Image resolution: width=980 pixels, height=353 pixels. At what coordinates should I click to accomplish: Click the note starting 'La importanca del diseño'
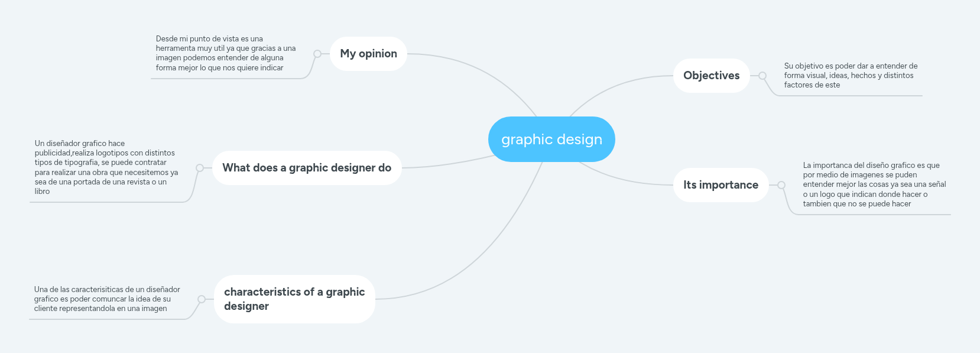[x=874, y=184]
